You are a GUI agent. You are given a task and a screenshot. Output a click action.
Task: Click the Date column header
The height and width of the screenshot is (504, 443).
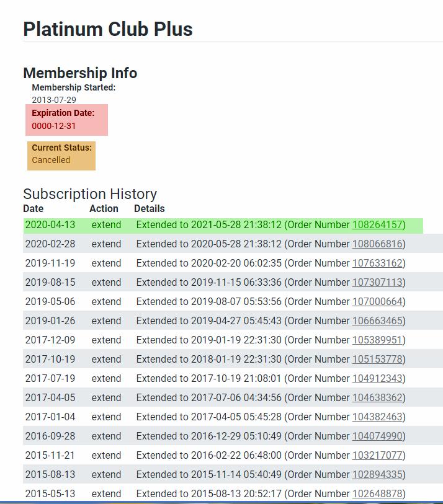[x=34, y=209]
